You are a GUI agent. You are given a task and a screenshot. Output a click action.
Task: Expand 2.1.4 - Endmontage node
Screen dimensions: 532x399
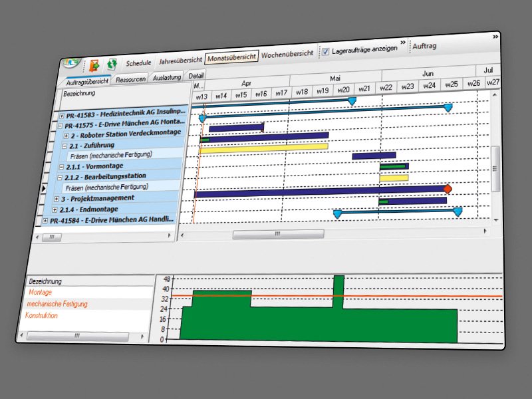click(55, 210)
